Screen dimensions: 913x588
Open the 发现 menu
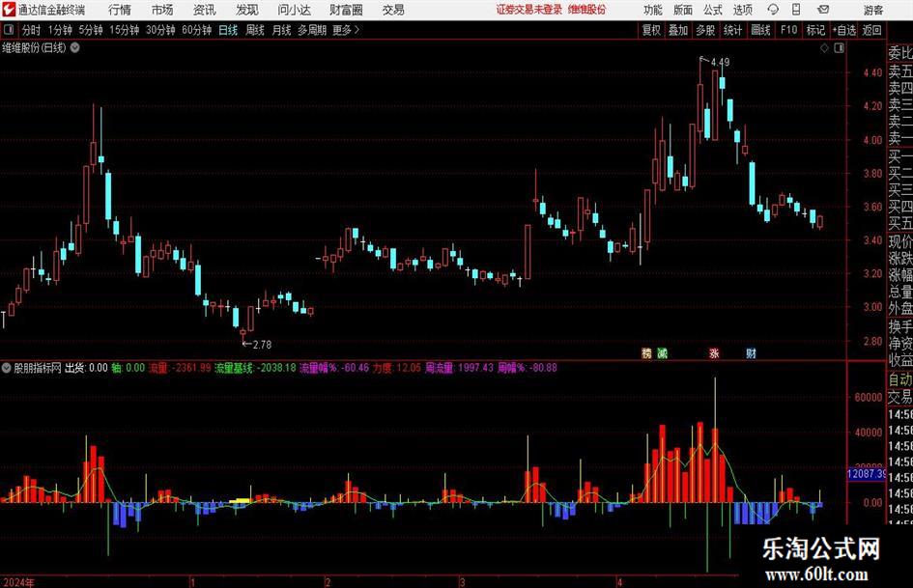(247, 10)
